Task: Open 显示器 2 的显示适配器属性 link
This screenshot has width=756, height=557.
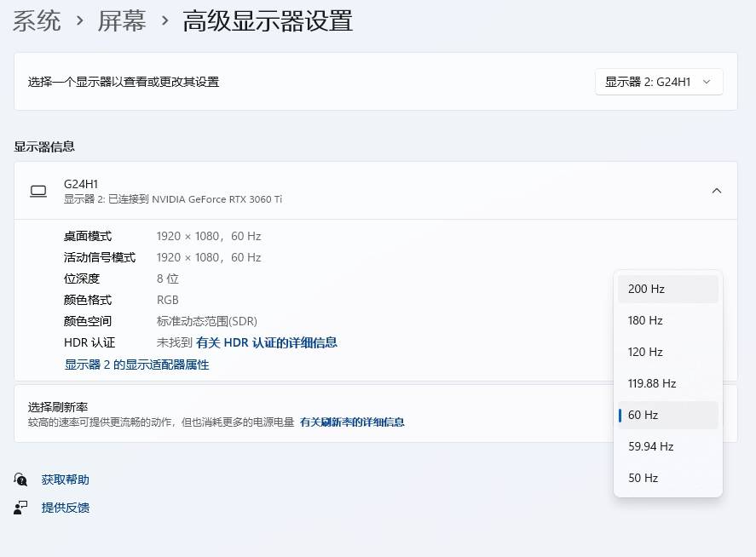Action: click(137, 365)
